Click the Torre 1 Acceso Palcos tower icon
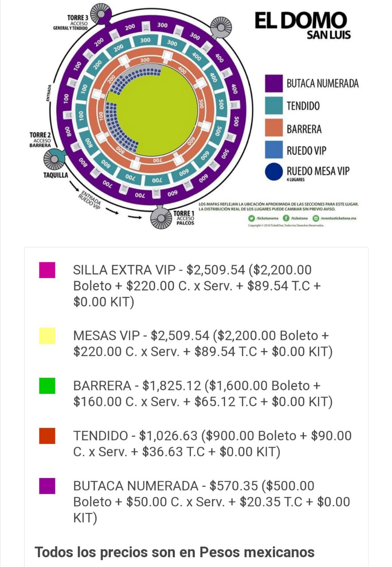The image size is (392, 567). tap(161, 218)
